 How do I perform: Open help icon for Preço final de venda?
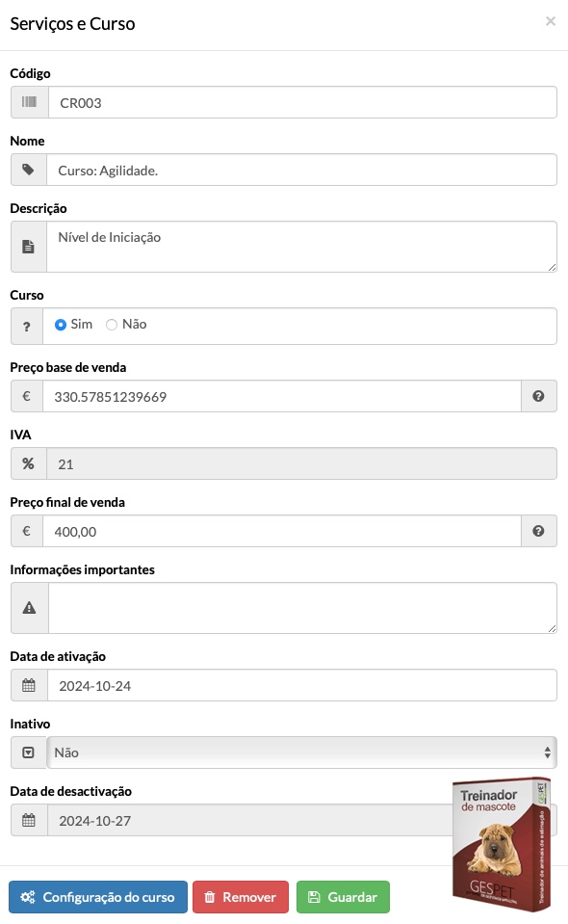coord(538,531)
